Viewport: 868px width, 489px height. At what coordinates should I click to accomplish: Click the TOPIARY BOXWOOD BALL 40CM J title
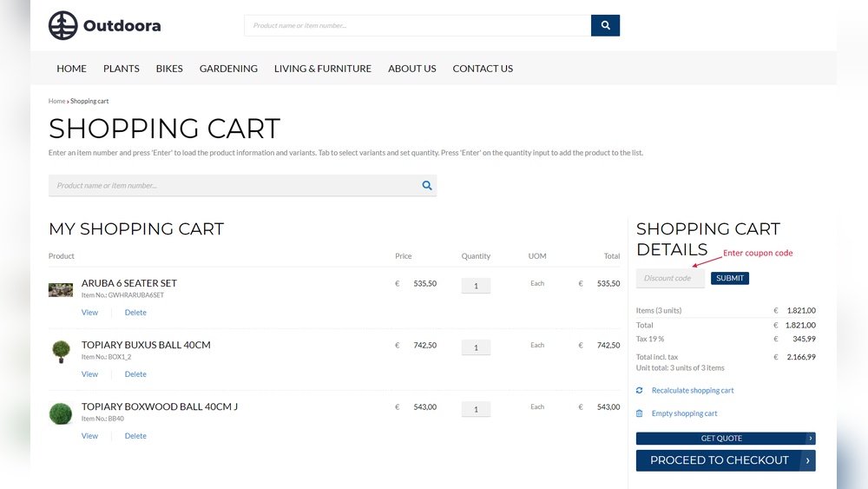tap(160, 406)
